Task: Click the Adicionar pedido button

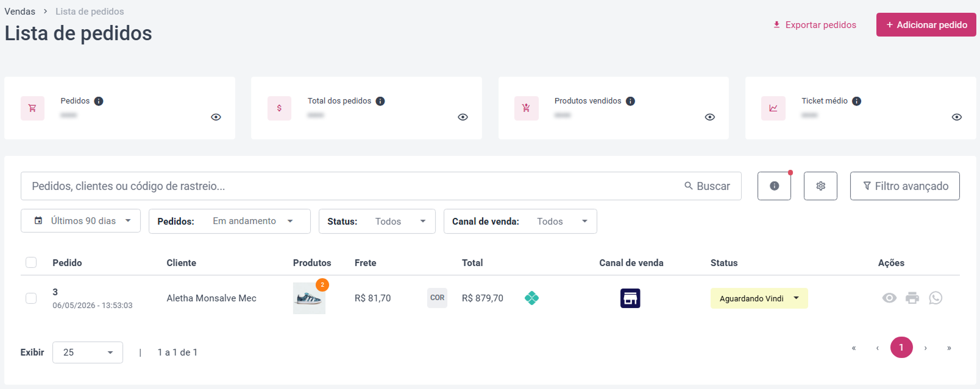Action: (926, 24)
